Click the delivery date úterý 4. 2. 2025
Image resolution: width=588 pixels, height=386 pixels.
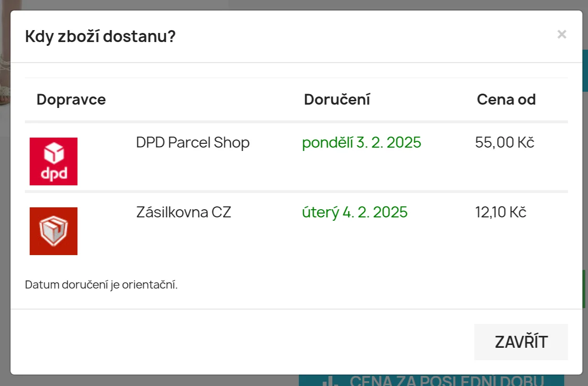coord(355,212)
